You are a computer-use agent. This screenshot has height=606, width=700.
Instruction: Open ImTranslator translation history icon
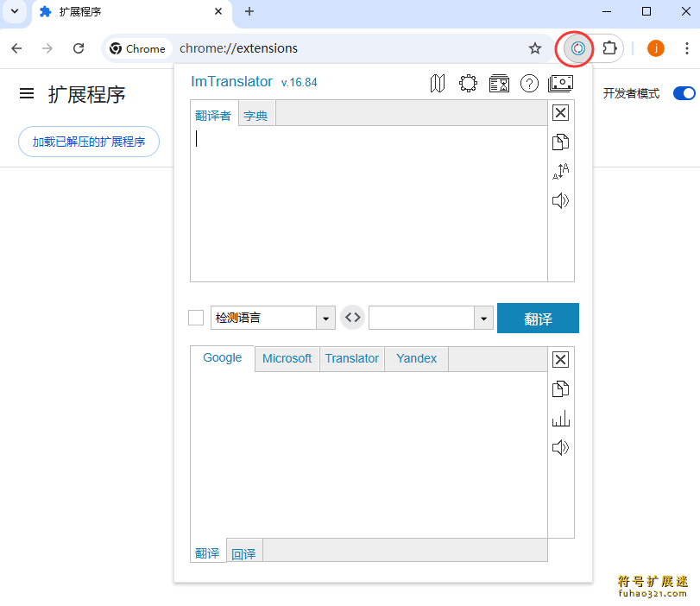point(499,84)
